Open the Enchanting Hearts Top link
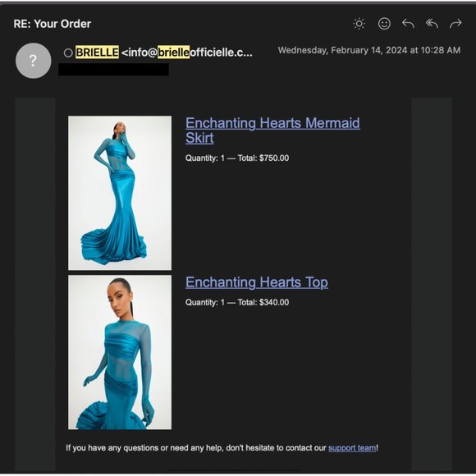The image size is (476, 476). pyautogui.click(x=257, y=282)
